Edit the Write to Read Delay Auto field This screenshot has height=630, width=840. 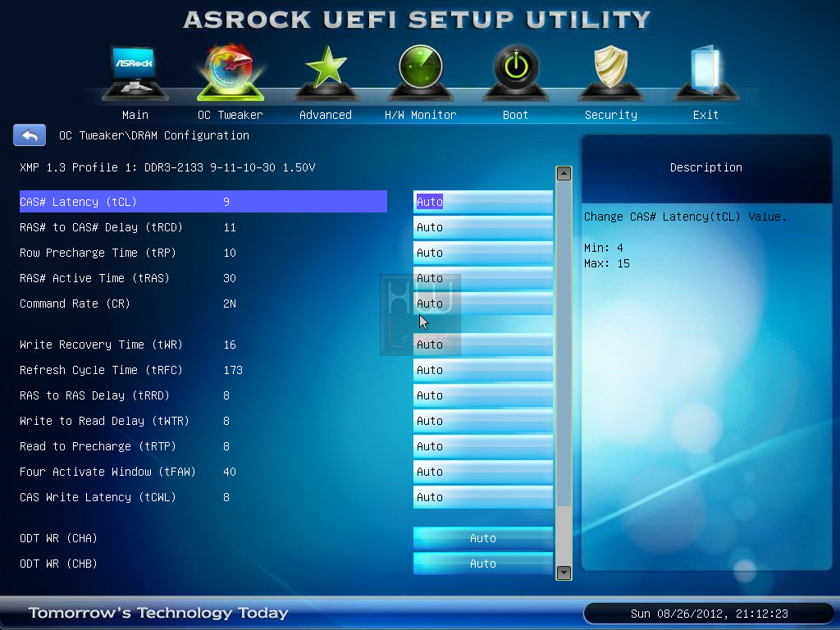[483, 421]
